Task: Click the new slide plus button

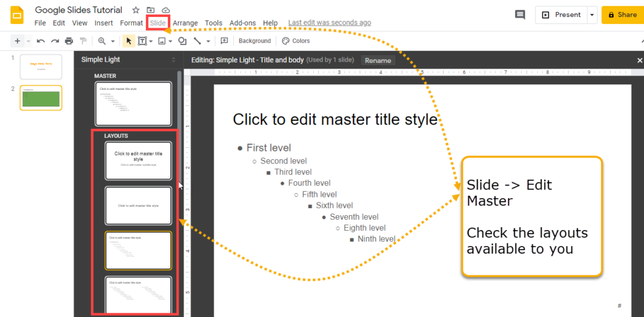Action: (17, 41)
